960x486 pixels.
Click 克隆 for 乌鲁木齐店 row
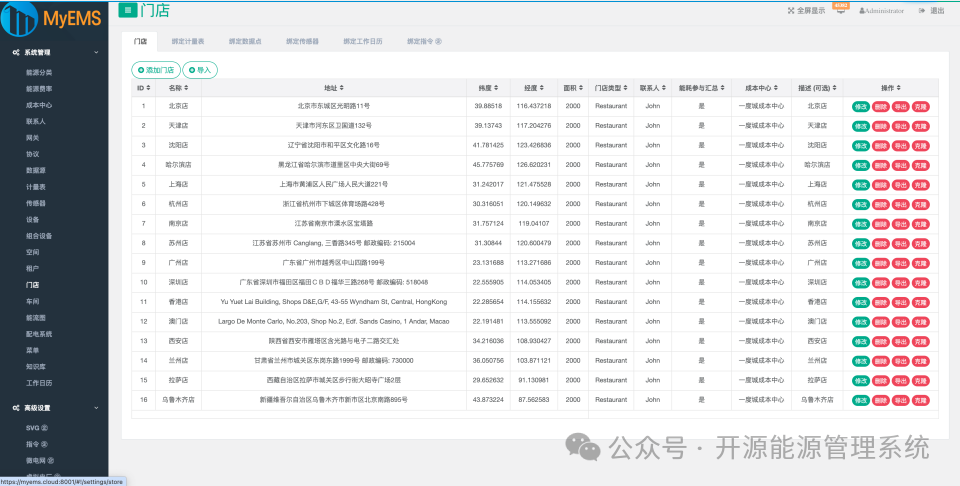pos(921,400)
